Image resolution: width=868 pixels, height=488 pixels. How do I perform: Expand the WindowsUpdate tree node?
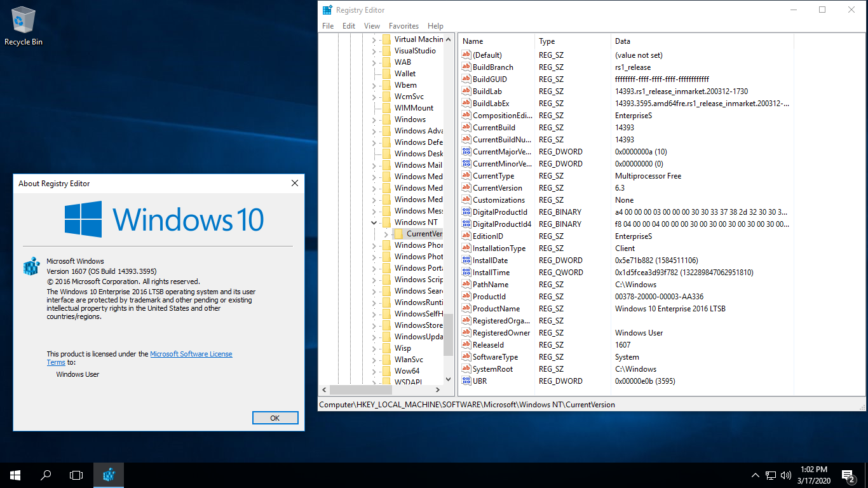(374, 337)
